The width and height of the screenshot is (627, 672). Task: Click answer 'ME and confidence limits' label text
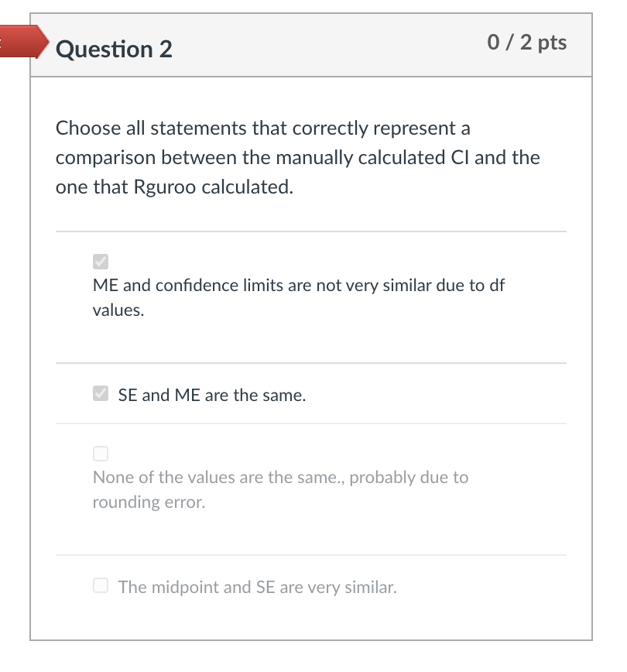297,286
